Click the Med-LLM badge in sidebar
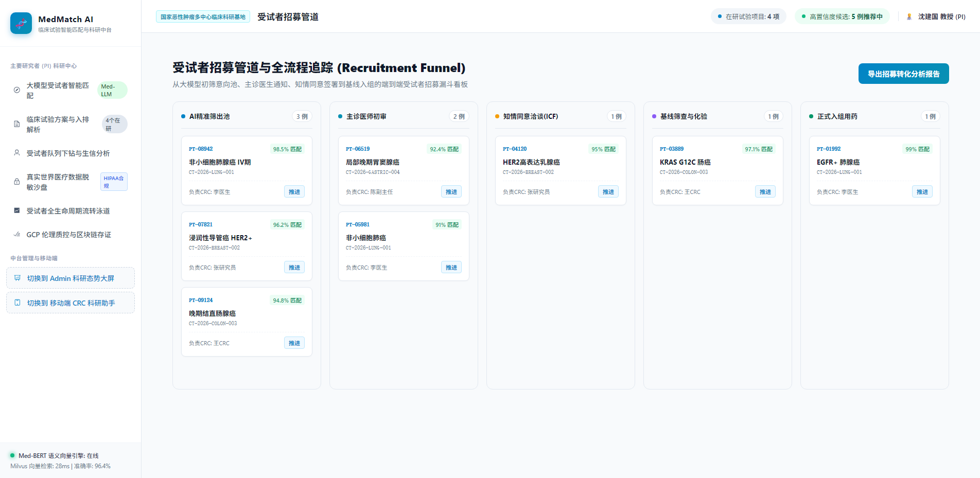 point(112,90)
